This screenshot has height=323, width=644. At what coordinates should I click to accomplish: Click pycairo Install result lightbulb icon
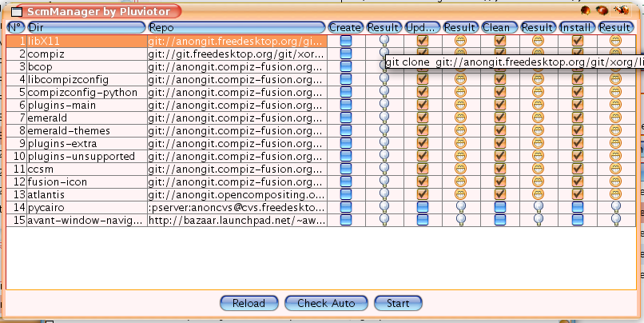(x=615, y=207)
